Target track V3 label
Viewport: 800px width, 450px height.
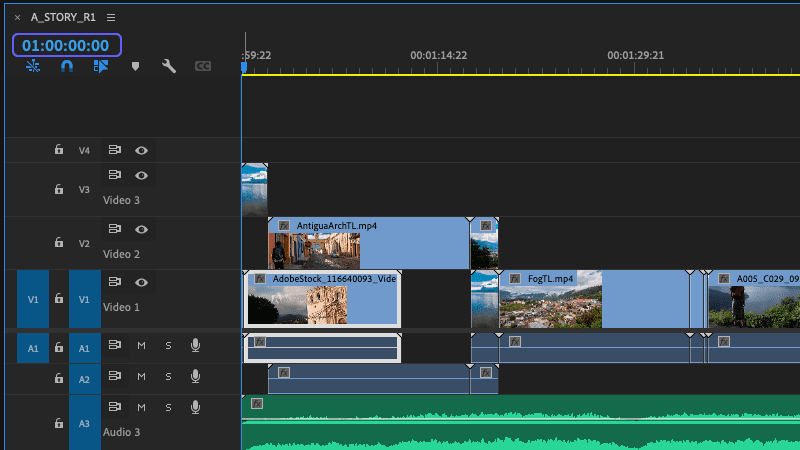click(x=84, y=189)
